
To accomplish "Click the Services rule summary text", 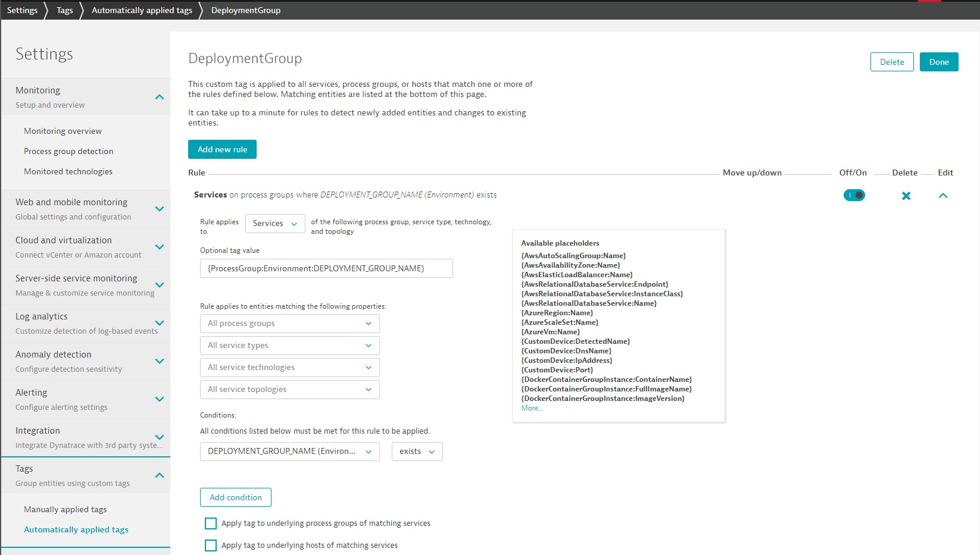I will click(345, 195).
